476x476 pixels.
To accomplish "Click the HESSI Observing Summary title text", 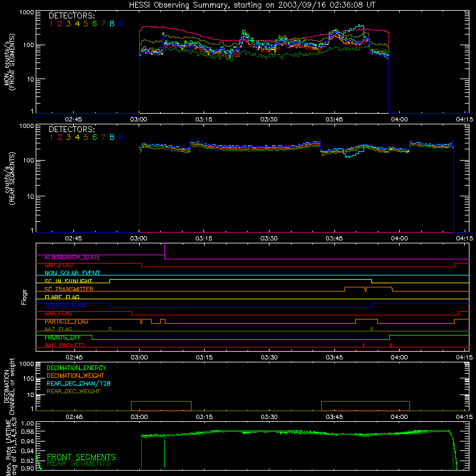I will click(252, 5).
